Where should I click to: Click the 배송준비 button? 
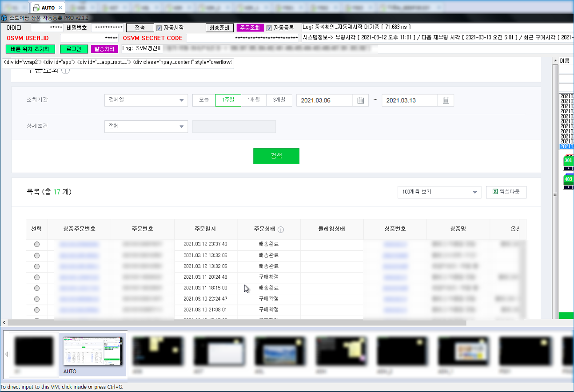(220, 28)
